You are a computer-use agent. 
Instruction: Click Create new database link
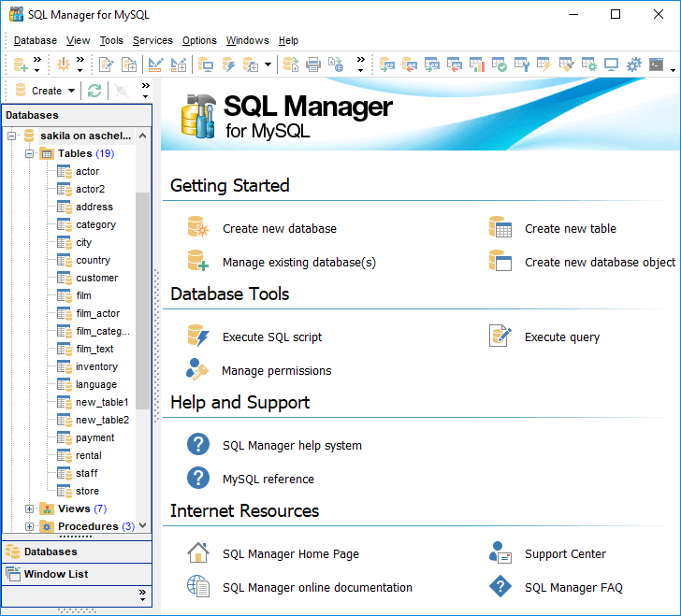coord(280,229)
